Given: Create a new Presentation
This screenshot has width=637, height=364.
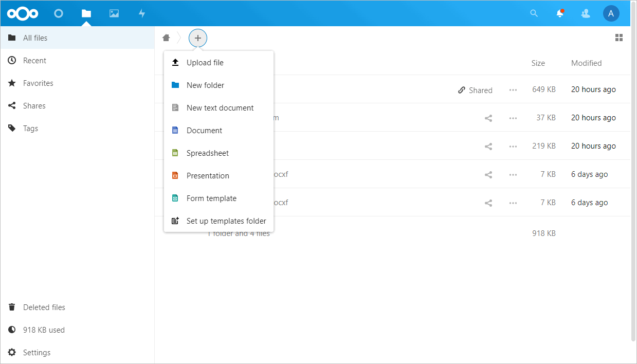Looking at the screenshot, I should [219, 175].
